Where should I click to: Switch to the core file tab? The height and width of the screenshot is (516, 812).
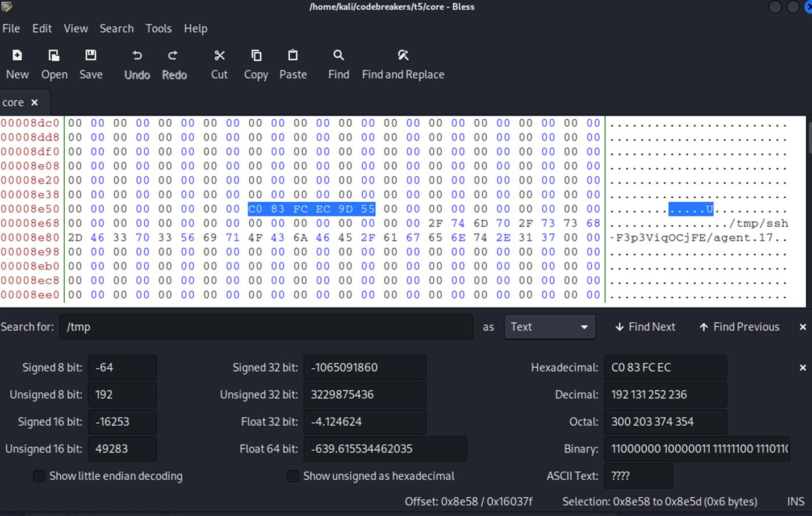[13, 102]
